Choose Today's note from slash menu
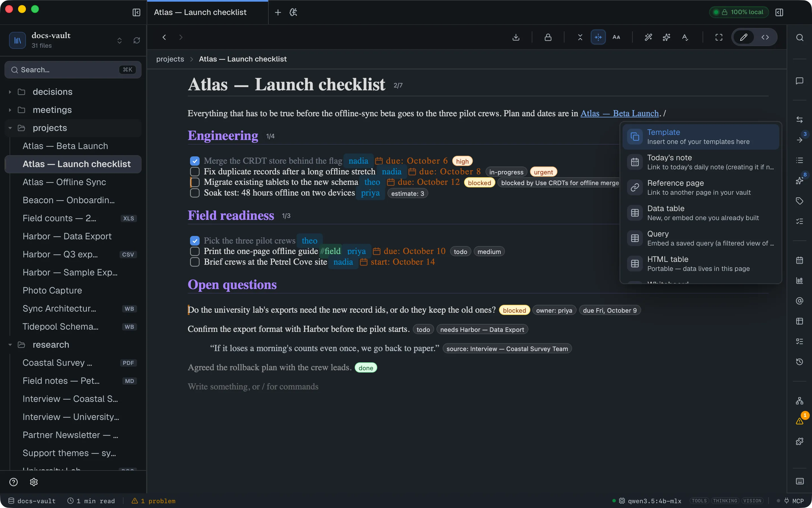 click(x=701, y=162)
